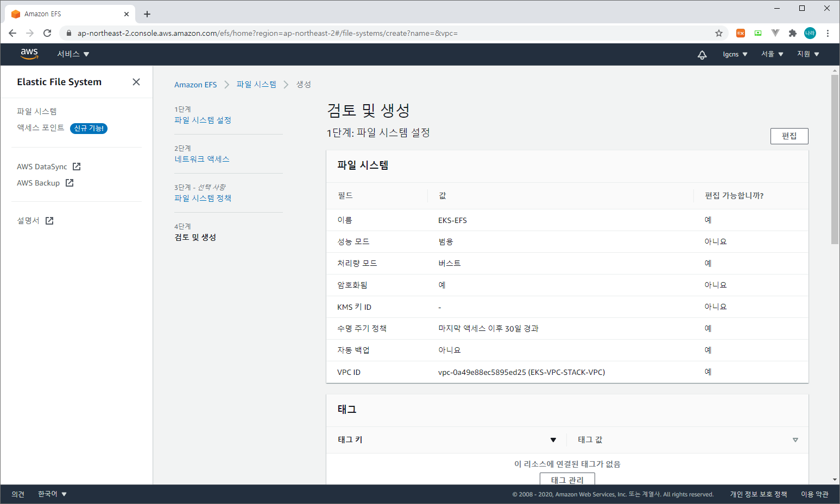Open the notifications bell icon
The image size is (840, 504).
tap(702, 54)
